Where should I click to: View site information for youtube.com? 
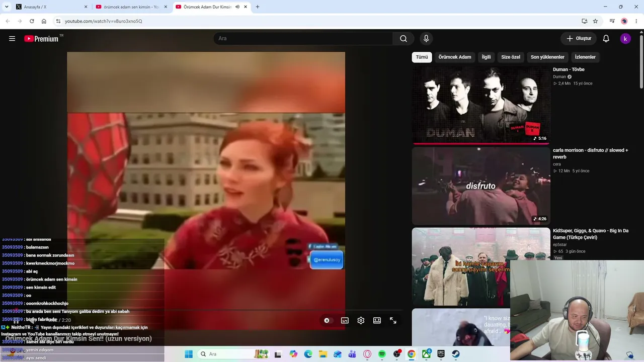tap(58, 21)
